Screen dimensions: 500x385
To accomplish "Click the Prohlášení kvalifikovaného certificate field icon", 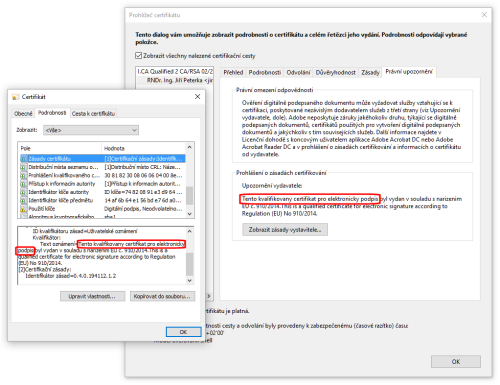I will tap(23, 175).
